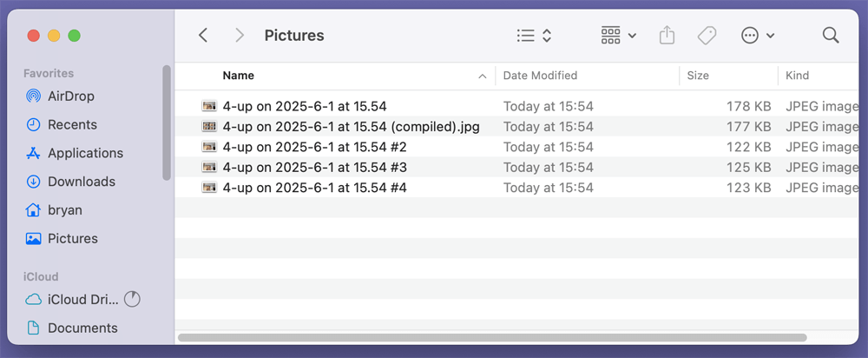The image size is (868, 358).
Task: Click the 123 KB size cell
Action: [748, 188]
